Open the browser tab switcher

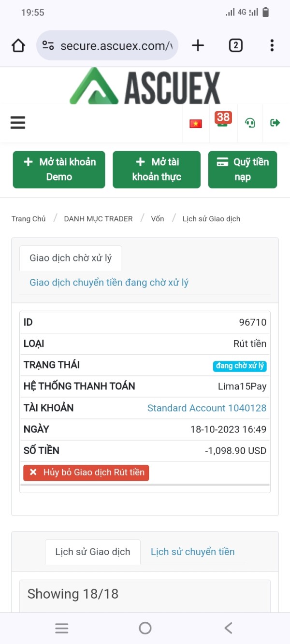click(x=235, y=45)
